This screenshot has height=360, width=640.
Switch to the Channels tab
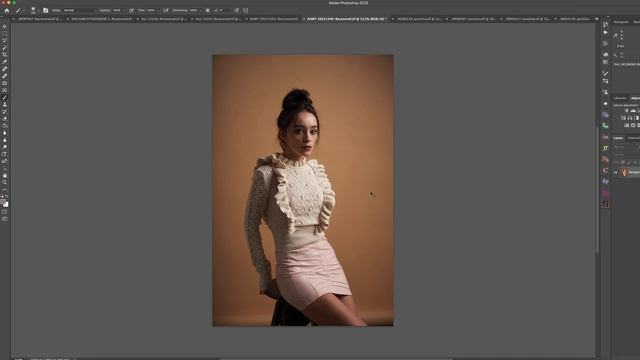[x=633, y=138]
